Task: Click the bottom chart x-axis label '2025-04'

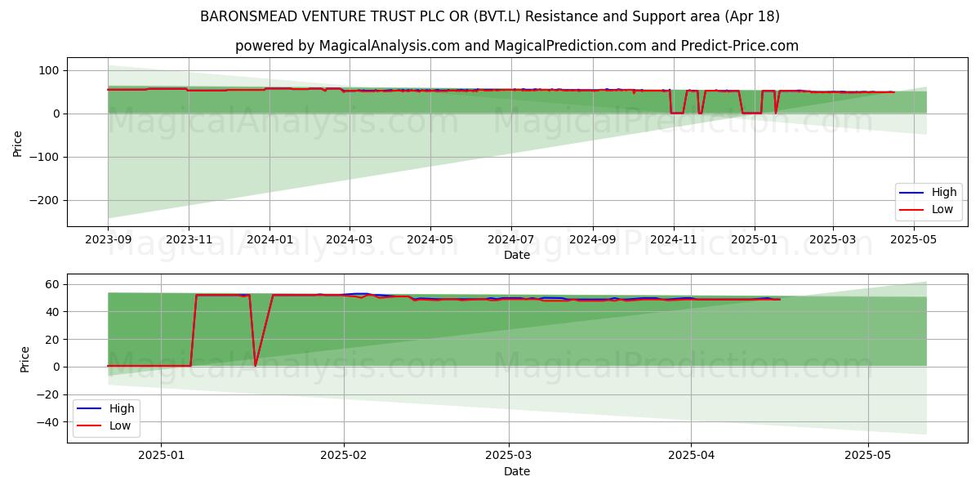Action: coord(691,457)
